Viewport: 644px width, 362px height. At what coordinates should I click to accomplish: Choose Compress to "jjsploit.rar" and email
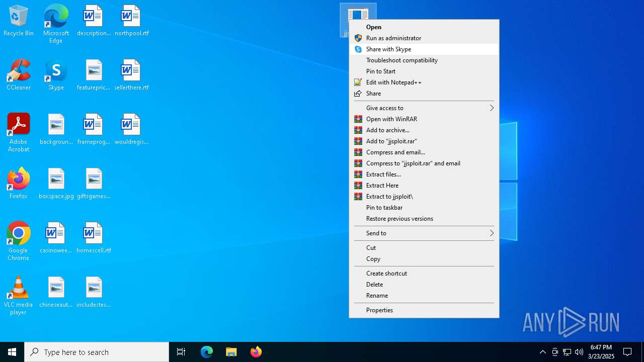pyautogui.click(x=424, y=163)
